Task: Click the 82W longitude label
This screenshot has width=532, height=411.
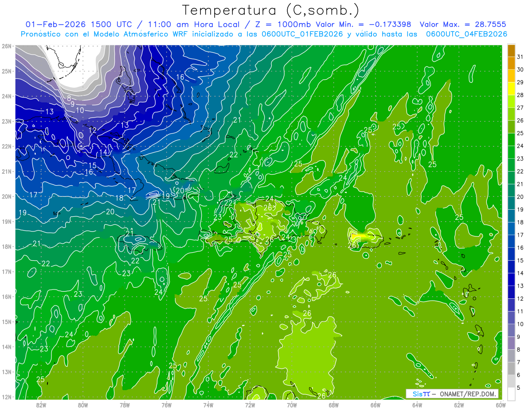Action: [41, 405]
